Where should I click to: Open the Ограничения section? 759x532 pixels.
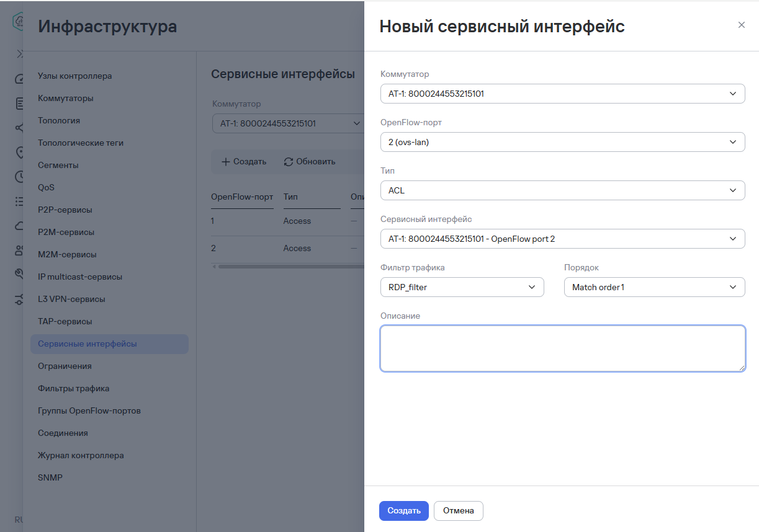[x=65, y=366]
